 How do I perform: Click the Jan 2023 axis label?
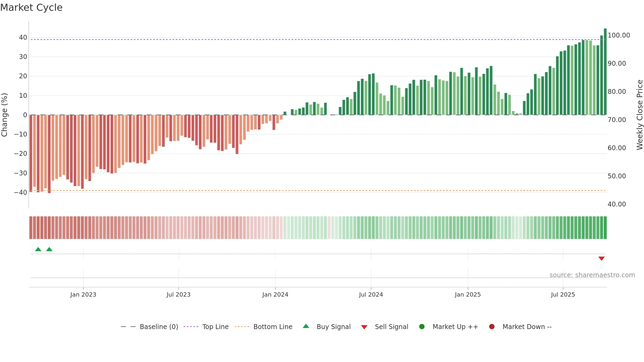(83, 294)
